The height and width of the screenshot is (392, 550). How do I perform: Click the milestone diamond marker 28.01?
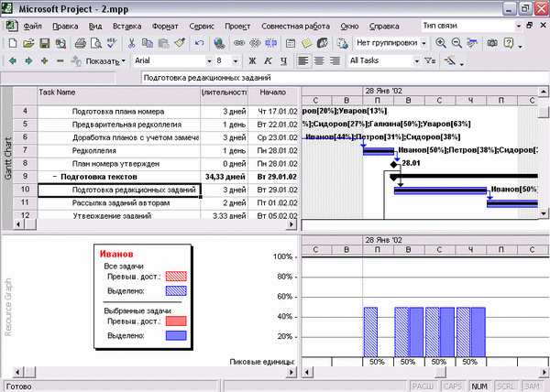click(394, 164)
